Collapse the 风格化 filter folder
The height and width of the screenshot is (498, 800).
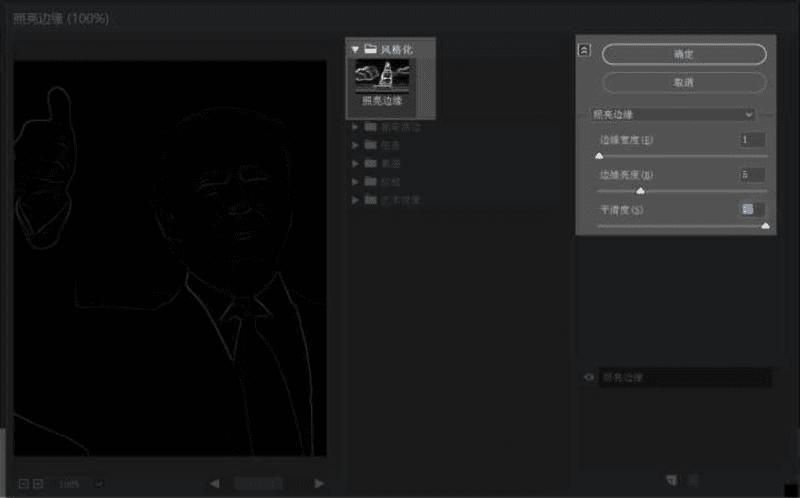tap(356, 49)
